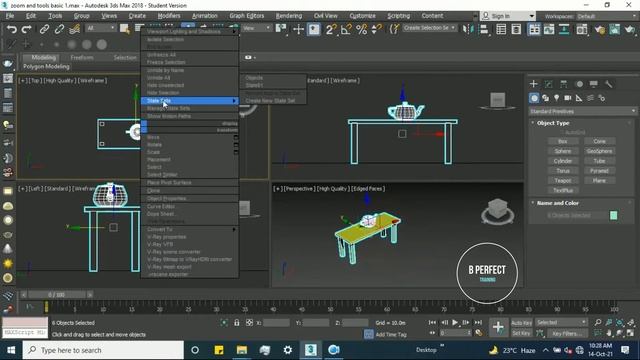Open the Hierarchy tab of command panel
The width and height of the screenshot is (640, 360).
point(564,84)
